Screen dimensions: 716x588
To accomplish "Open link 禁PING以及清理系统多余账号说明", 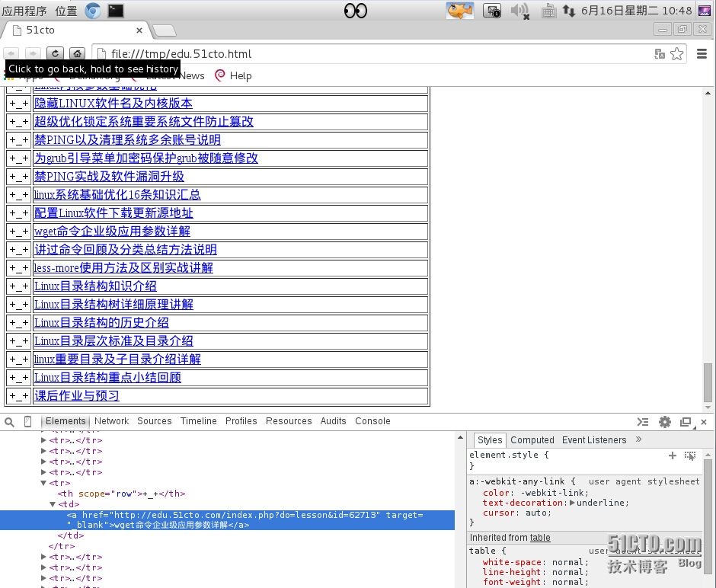I will (x=127, y=139).
